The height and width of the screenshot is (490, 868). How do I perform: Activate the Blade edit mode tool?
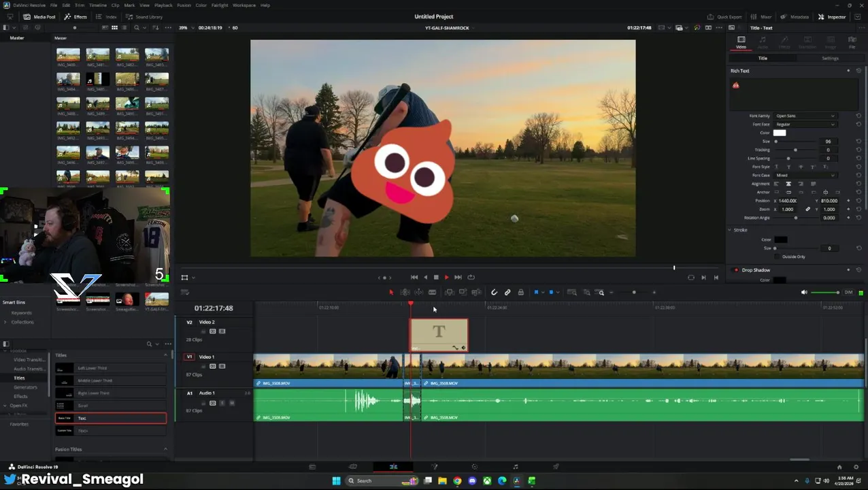click(432, 293)
